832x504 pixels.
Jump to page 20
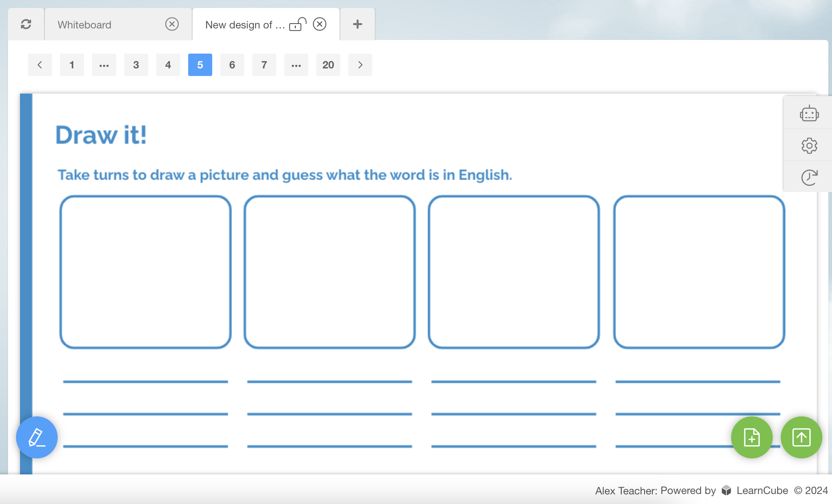click(328, 64)
